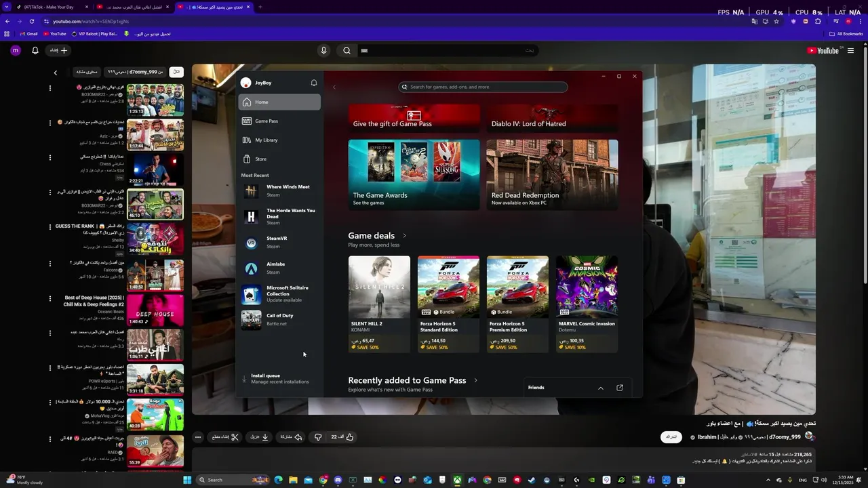Click YouTube search magnifier icon
Viewport: 868px width, 488px height.
(x=347, y=50)
